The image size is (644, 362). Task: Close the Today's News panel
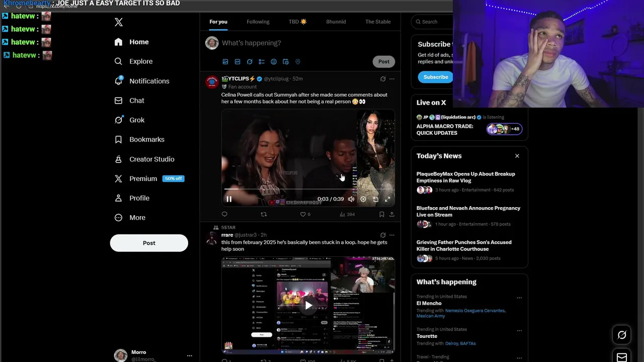(x=517, y=156)
